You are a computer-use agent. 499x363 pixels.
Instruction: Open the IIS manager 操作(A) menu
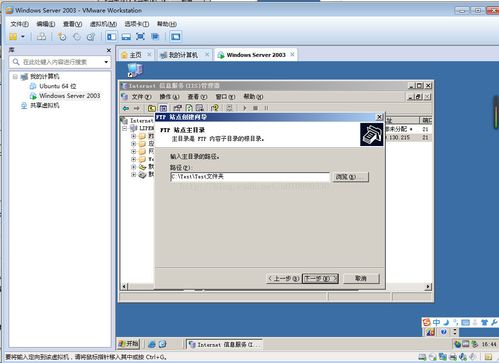pyautogui.click(x=169, y=97)
